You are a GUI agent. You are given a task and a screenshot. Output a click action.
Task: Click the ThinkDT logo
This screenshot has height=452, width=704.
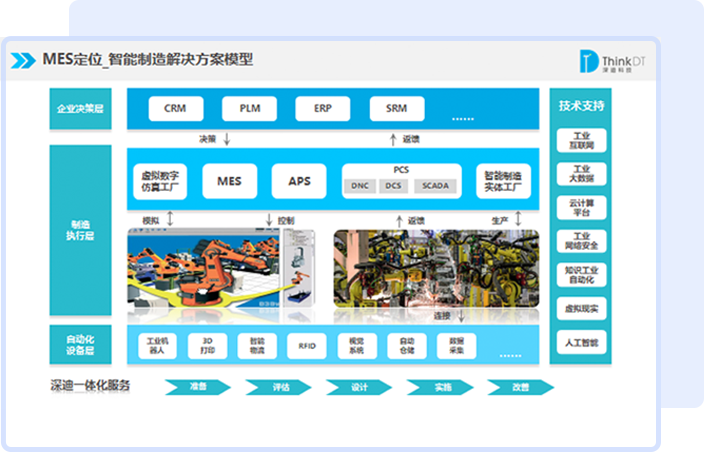[x=612, y=61]
